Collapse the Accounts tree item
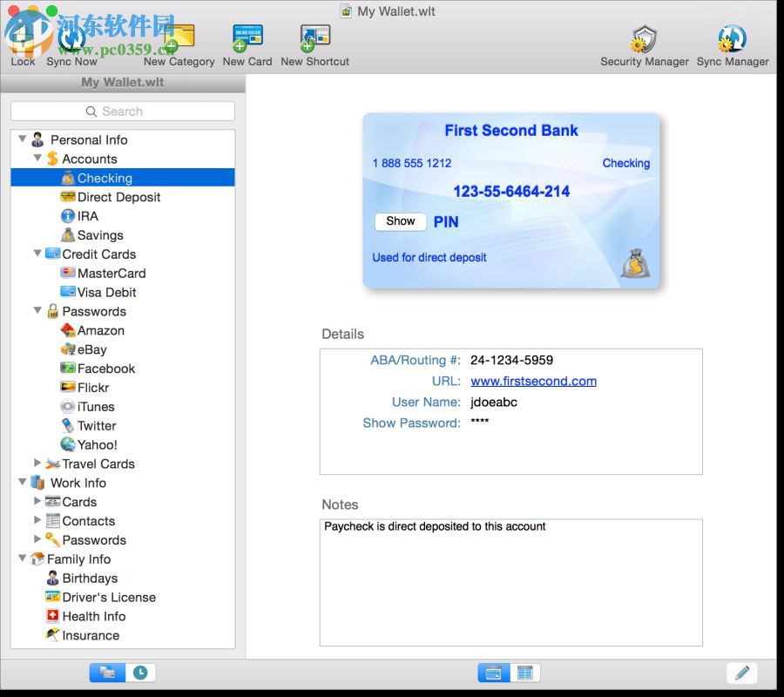Viewport: 784px width, 697px height. click(x=37, y=159)
